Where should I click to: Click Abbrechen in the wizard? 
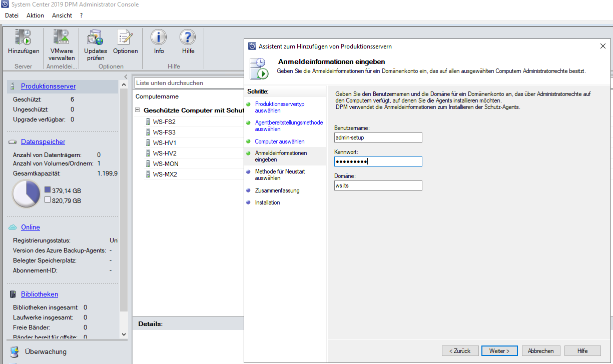541,351
